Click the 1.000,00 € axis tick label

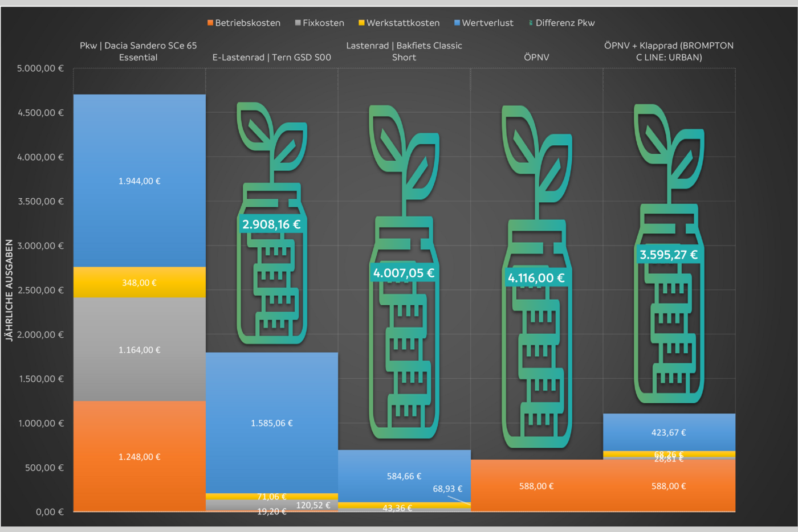coord(40,423)
